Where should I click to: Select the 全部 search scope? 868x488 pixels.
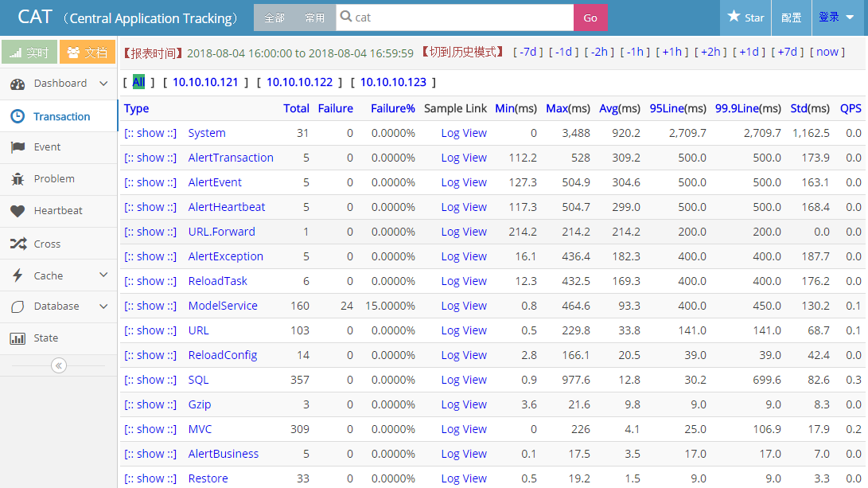tap(274, 18)
